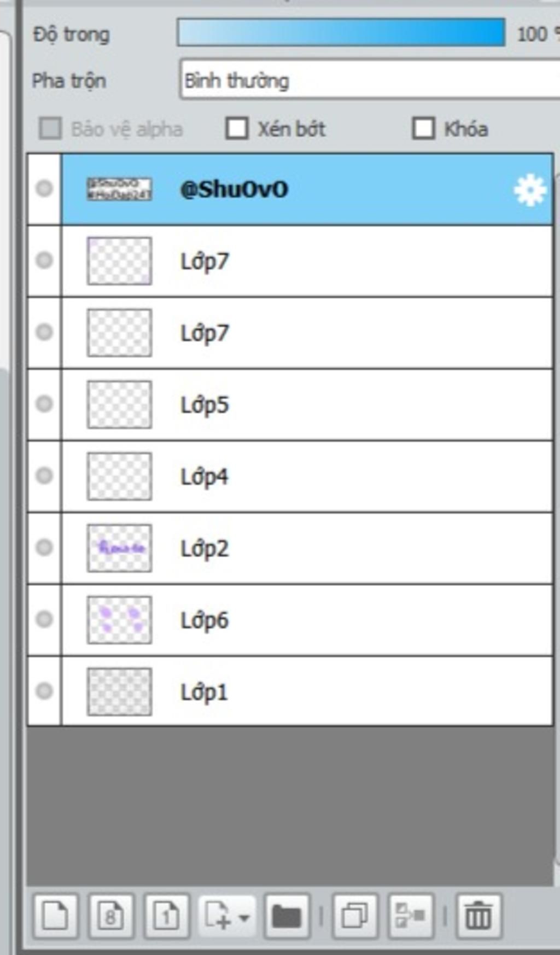Adjust the Độ trong opacity slider

[x=341, y=32]
